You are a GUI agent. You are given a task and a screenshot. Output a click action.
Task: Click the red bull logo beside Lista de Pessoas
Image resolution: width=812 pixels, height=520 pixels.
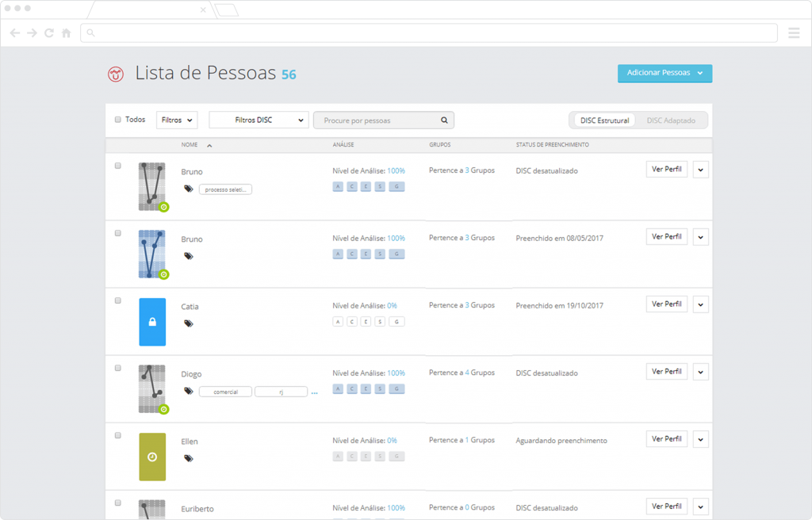click(116, 74)
